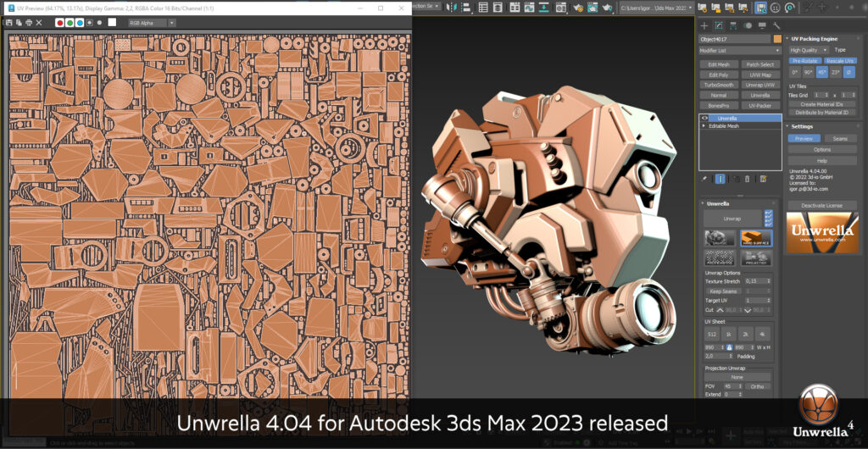Click the Edit Poly modifier button
This screenshot has width=868, height=449.
coord(719,75)
